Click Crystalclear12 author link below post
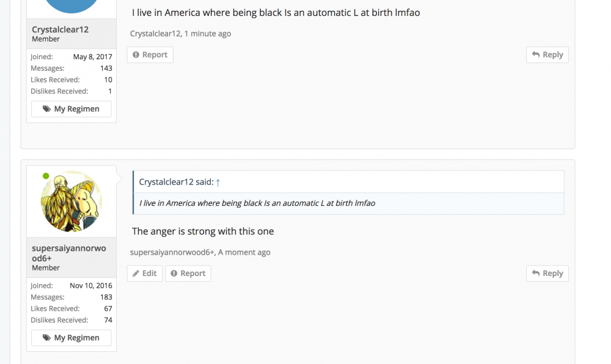 tap(155, 34)
